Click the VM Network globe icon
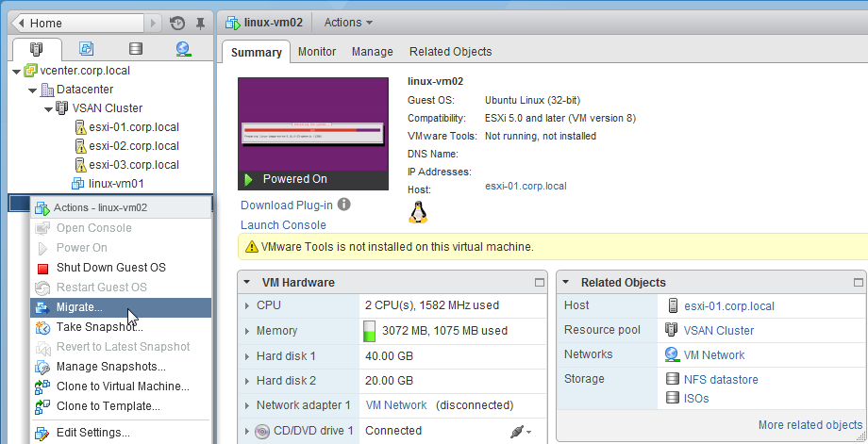The image size is (868, 444). click(x=672, y=355)
